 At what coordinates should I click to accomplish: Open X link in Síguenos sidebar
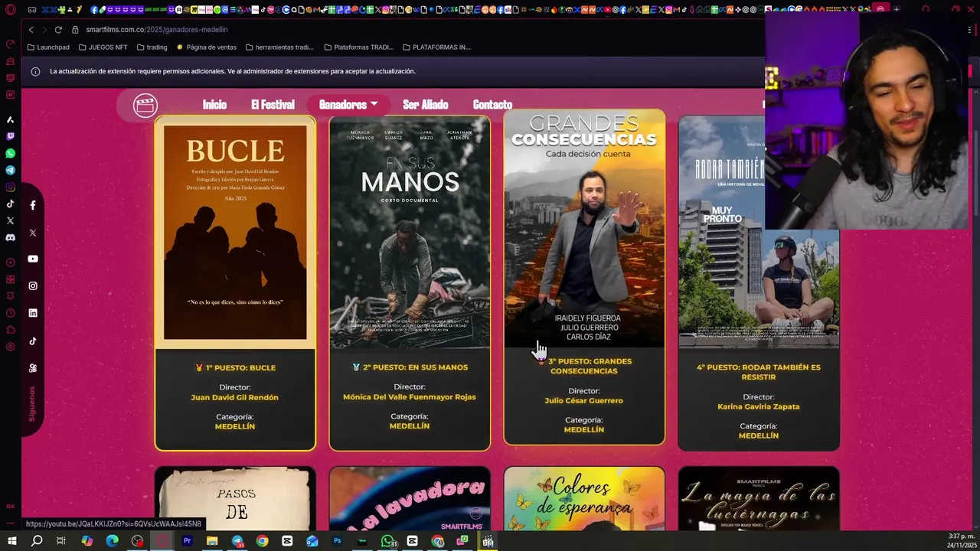[x=33, y=232]
